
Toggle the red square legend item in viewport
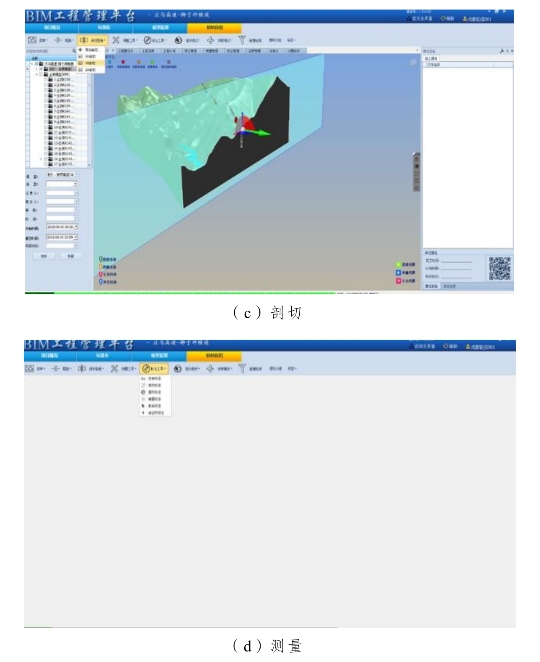click(398, 281)
